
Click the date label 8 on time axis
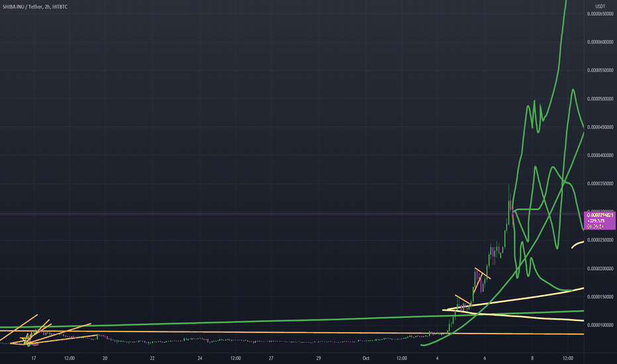[x=532, y=358]
